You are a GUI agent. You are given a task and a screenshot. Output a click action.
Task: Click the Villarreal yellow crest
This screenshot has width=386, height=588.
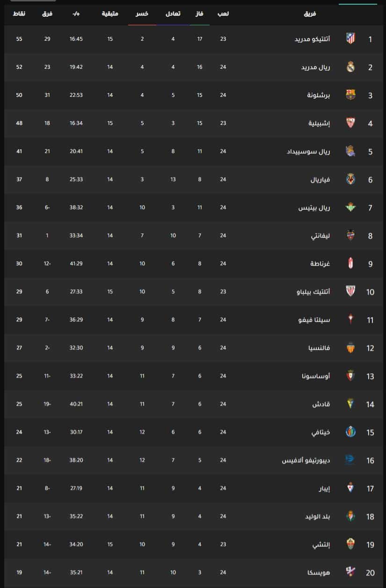pos(350,179)
